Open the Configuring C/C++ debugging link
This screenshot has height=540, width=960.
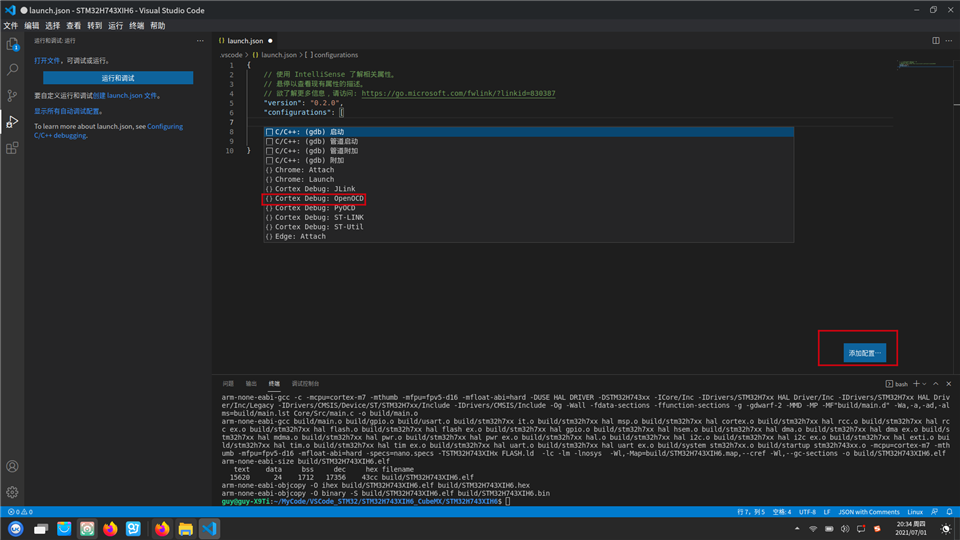pos(108,131)
